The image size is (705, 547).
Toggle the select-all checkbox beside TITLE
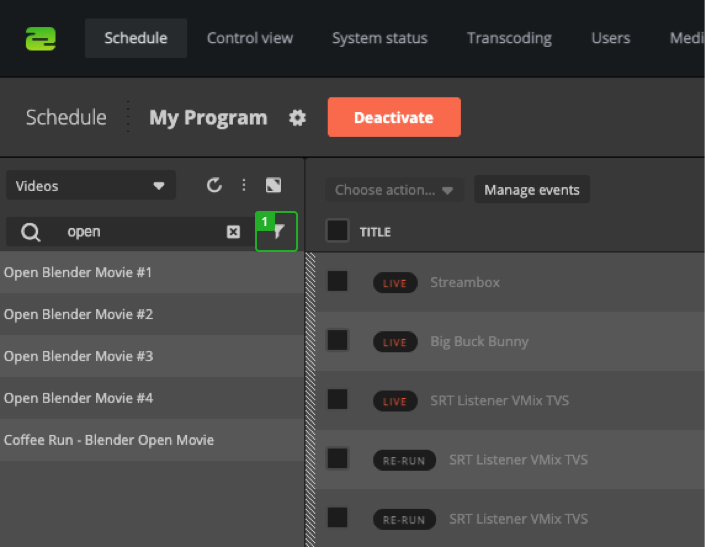click(338, 231)
